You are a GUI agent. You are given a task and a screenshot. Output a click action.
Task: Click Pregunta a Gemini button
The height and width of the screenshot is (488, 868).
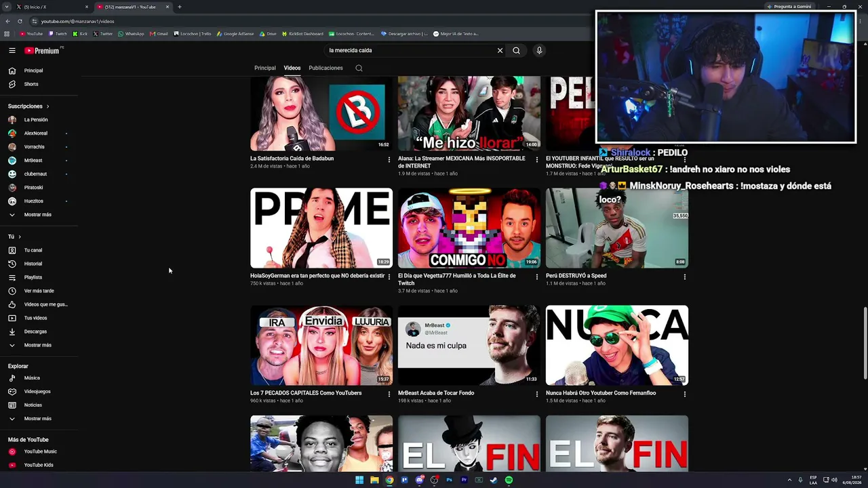(789, 7)
